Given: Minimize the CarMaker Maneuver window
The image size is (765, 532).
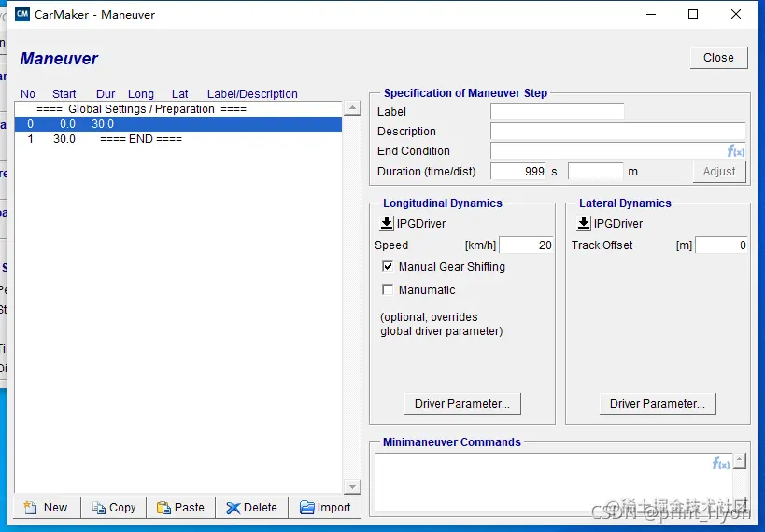Looking at the screenshot, I should (x=651, y=14).
